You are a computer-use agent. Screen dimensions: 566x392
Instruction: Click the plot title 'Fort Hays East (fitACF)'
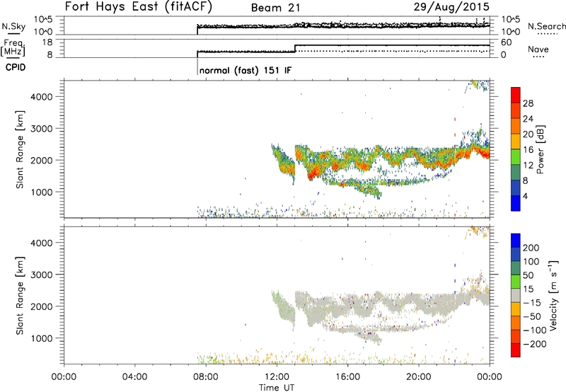139,6
